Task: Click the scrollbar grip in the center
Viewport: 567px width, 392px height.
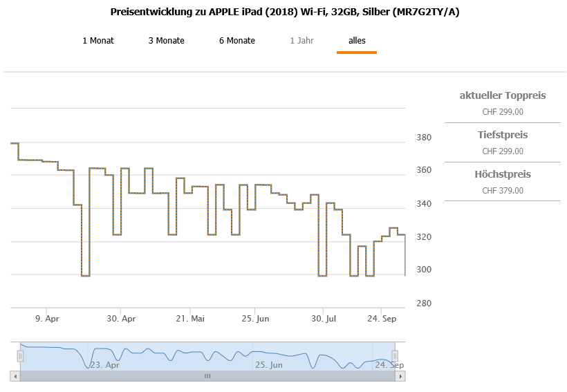Action: [x=207, y=376]
